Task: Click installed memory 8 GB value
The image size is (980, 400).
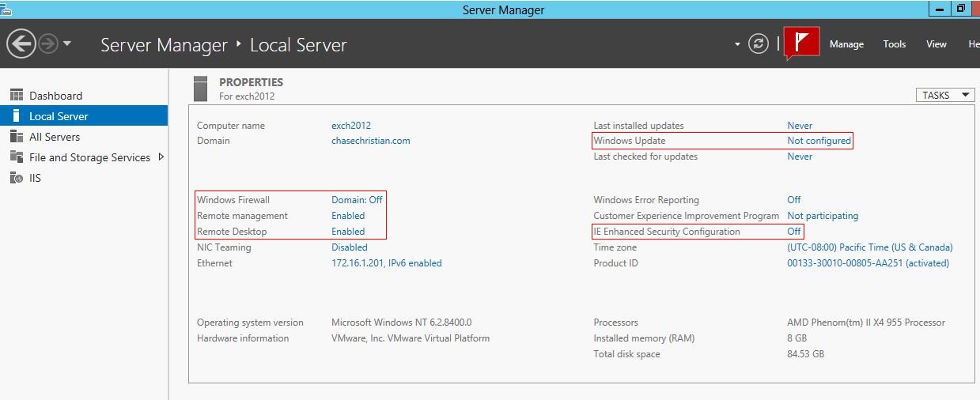Action: (796, 338)
